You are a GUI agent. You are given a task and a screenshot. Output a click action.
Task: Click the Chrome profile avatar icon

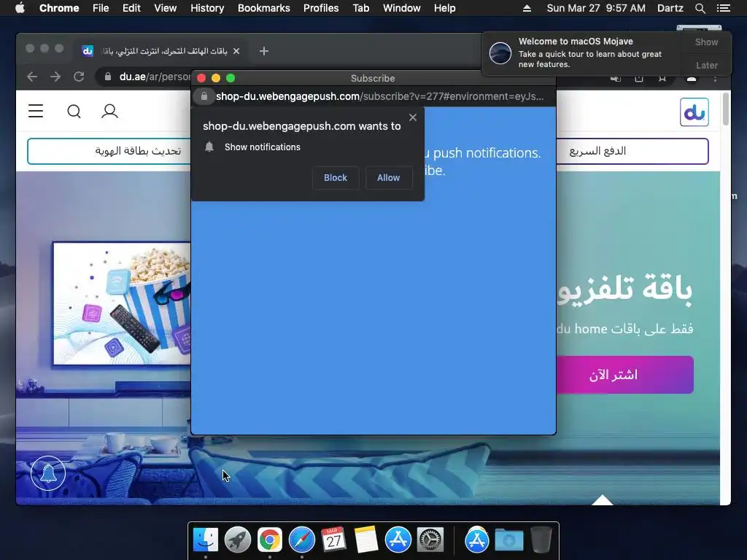tap(692, 78)
